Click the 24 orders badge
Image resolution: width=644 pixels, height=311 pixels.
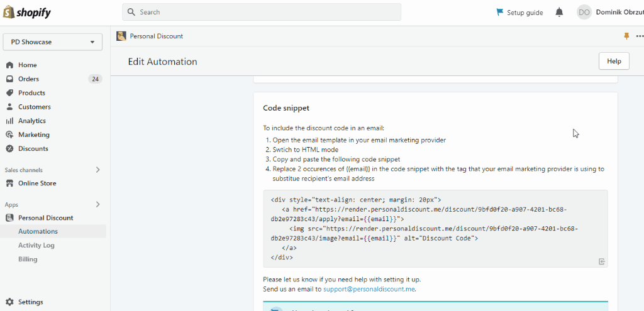coord(96,79)
